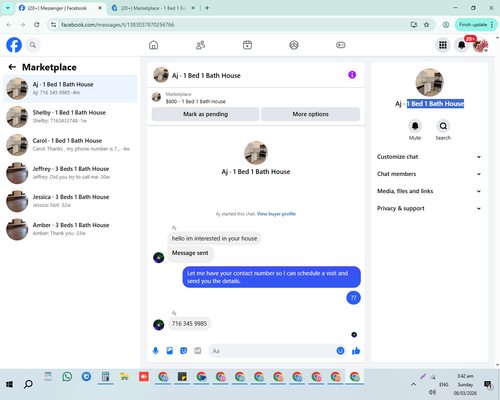
Task: Search in conversation with magnifier icon
Action: pyautogui.click(x=443, y=126)
